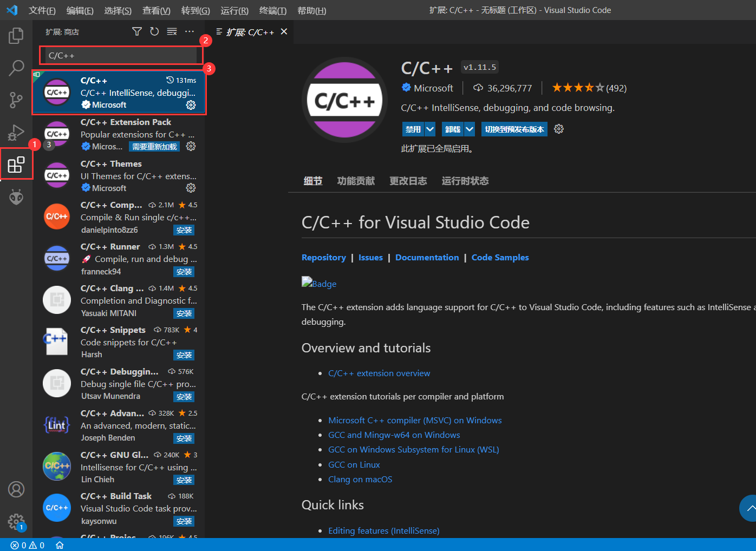
Task: Open the 选择(S) menu
Action: [118, 10]
